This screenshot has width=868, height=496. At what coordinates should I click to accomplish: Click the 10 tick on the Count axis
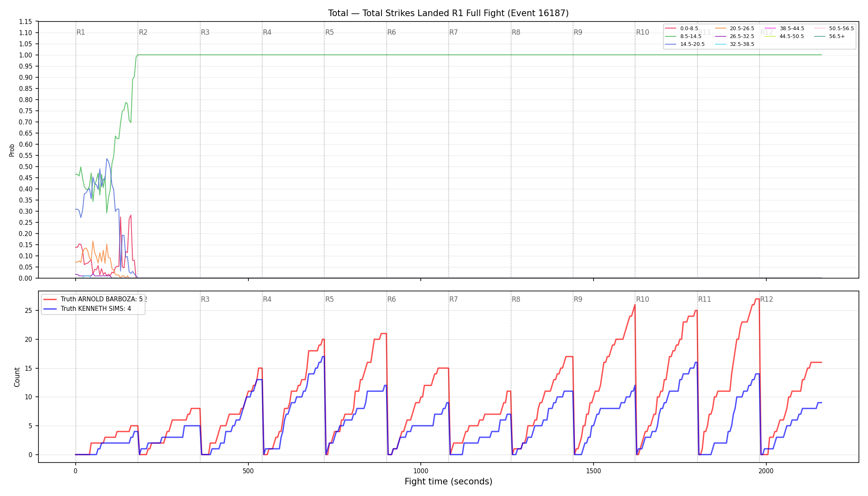click(x=29, y=397)
